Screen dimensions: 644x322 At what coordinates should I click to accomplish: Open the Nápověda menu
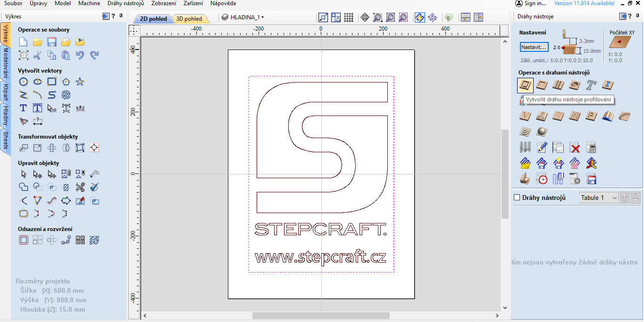click(x=223, y=3)
